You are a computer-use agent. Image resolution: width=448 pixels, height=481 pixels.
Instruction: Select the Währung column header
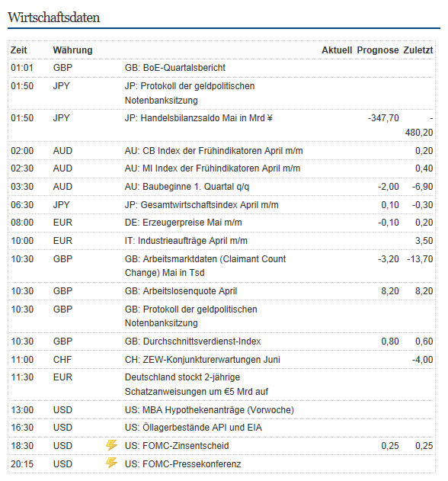[72, 50]
